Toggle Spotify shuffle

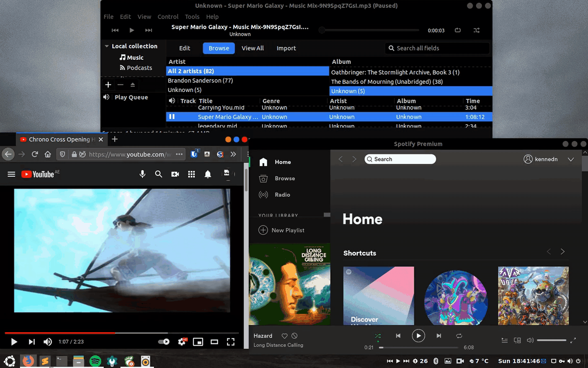(378, 336)
